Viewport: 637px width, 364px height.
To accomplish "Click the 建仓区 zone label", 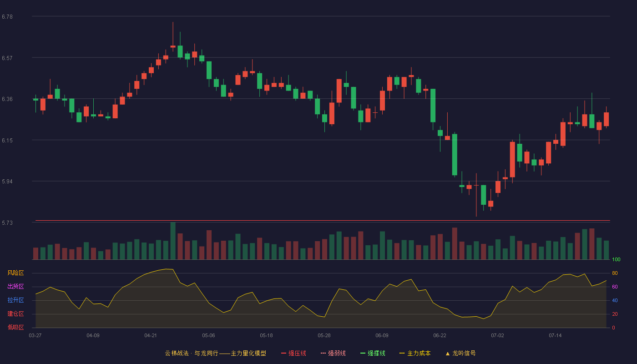I will 15,314.
